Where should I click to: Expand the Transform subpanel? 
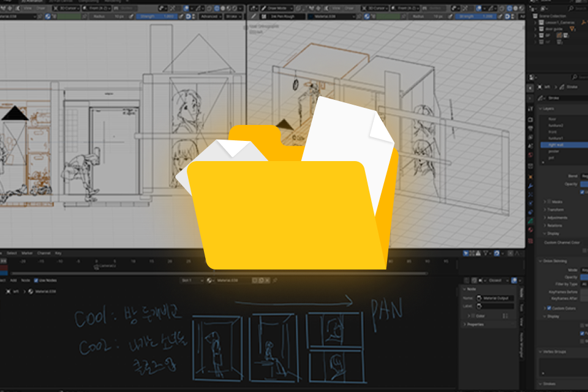tap(545, 209)
